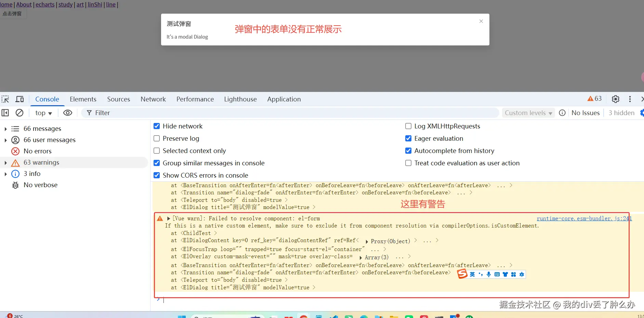The width and height of the screenshot is (644, 318).
Task: Open the Lighthouse tab
Action: [x=240, y=99]
